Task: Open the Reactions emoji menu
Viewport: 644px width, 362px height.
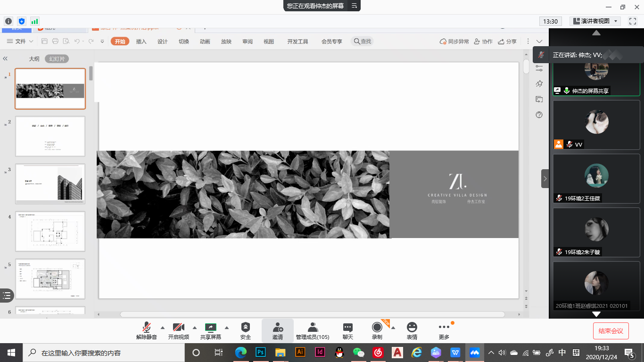Action: click(x=412, y=330)
